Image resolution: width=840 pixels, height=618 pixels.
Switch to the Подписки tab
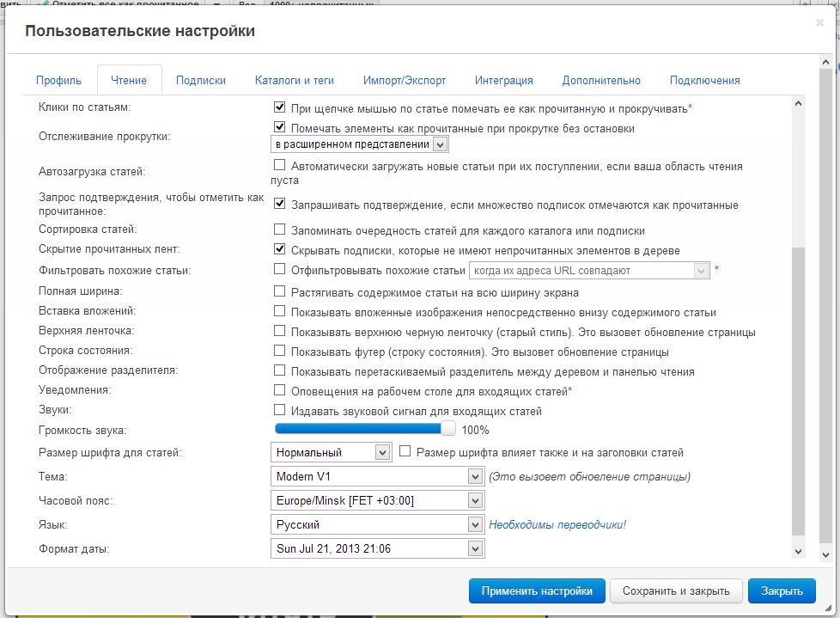click(x=201, y=81)
